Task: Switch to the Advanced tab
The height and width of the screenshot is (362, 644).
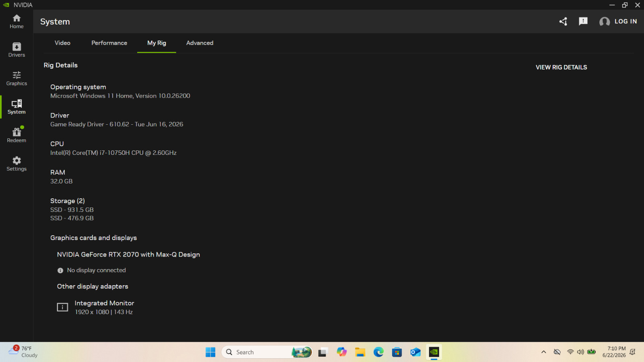Action: pos(200,43)
